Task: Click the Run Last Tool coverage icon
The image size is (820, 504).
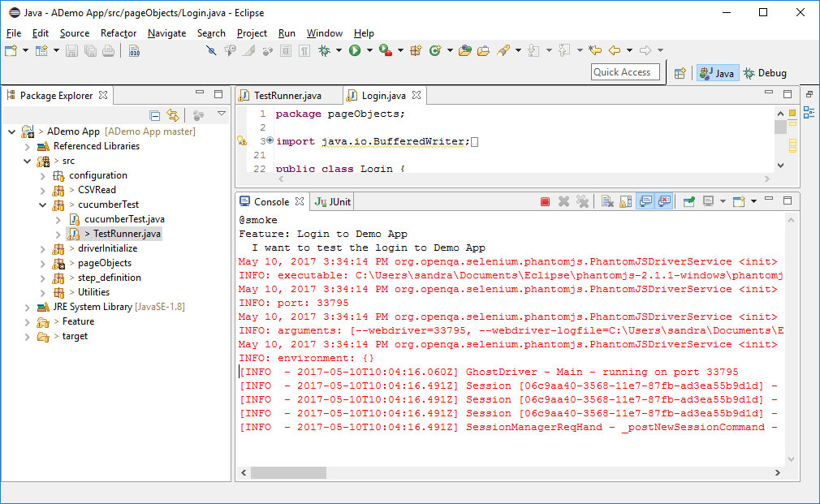Action: coord(386,50)
